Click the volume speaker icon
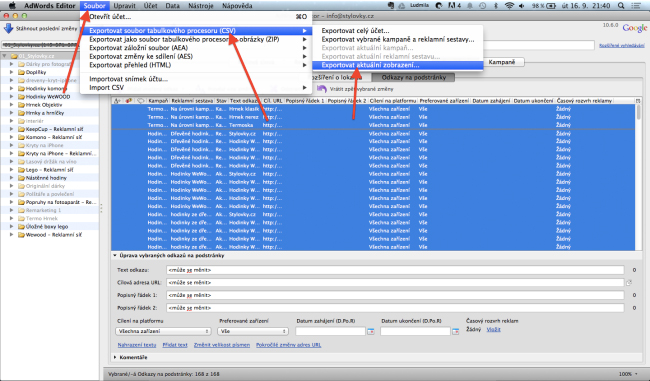The image size is (650, 381). coord(521,6)
